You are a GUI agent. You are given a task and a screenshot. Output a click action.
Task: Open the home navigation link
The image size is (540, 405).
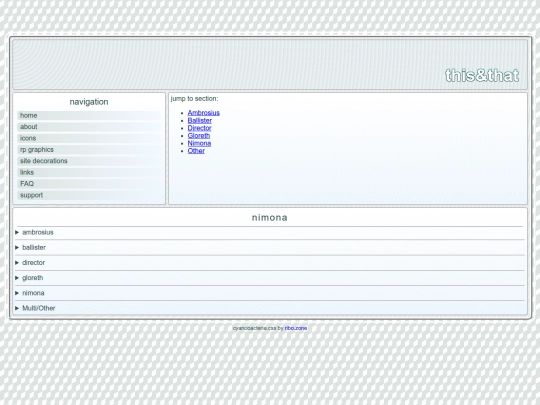[x=89, y=115]
